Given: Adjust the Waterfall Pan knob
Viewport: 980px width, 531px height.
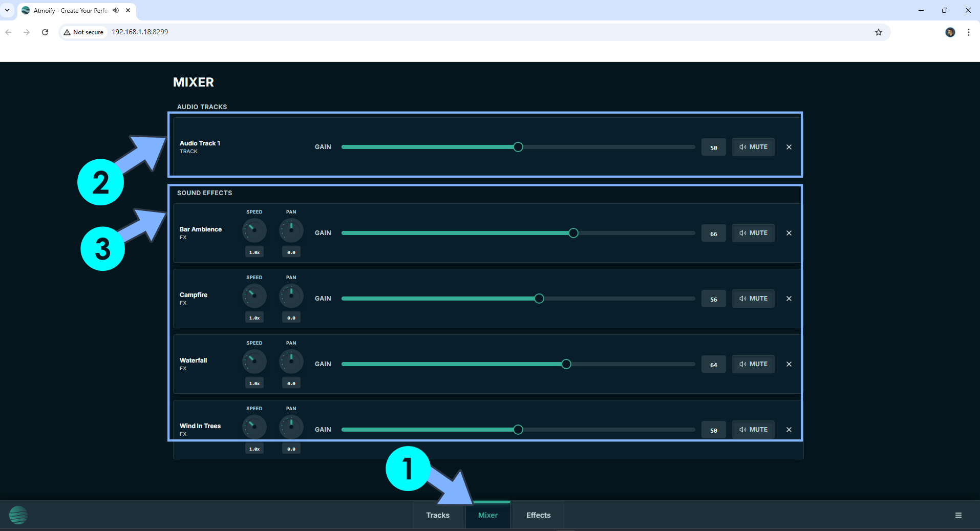Looking at the screenshot, I should pos(291,361).
